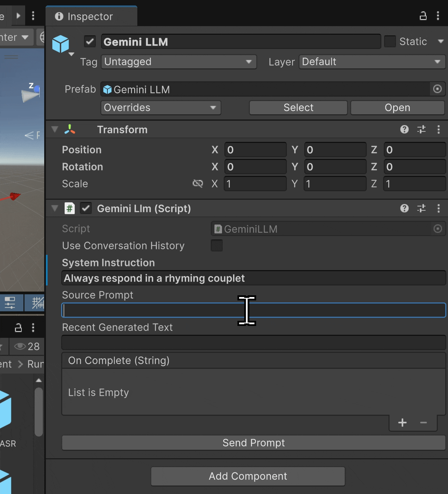Click the Inspector lock icon
This screenshot has height=494, width=448.
[423, 16]
